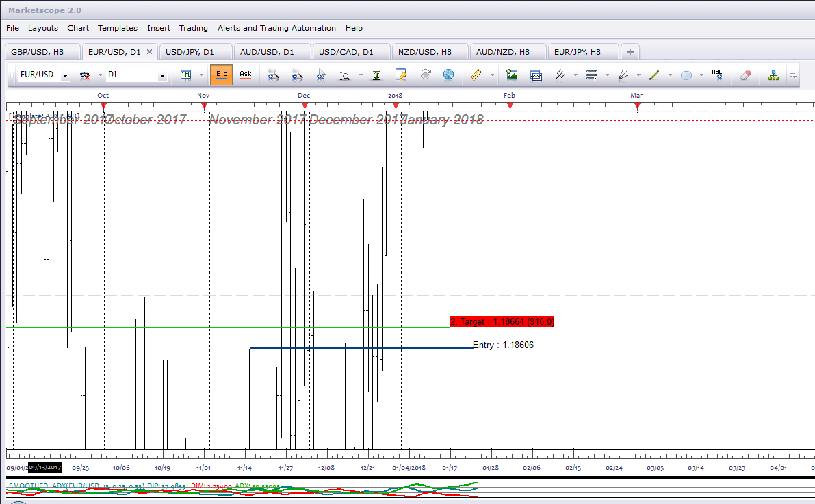Click the Feb red timeline marker

(510, 106)
